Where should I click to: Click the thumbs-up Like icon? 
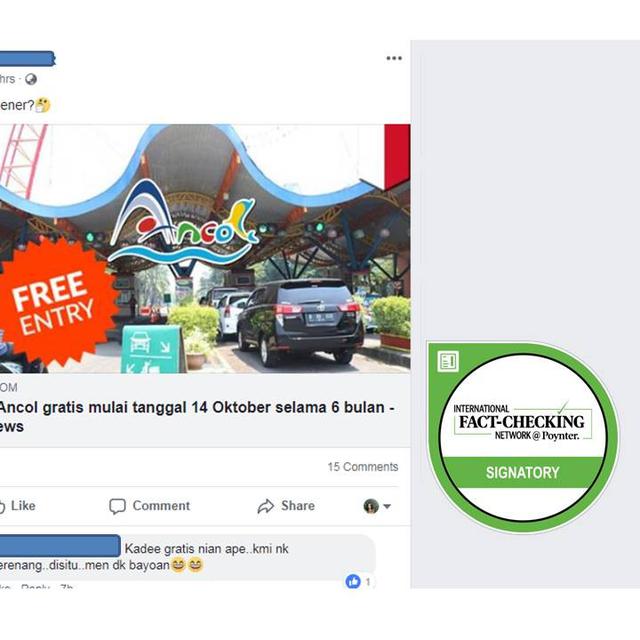[2, 507]
